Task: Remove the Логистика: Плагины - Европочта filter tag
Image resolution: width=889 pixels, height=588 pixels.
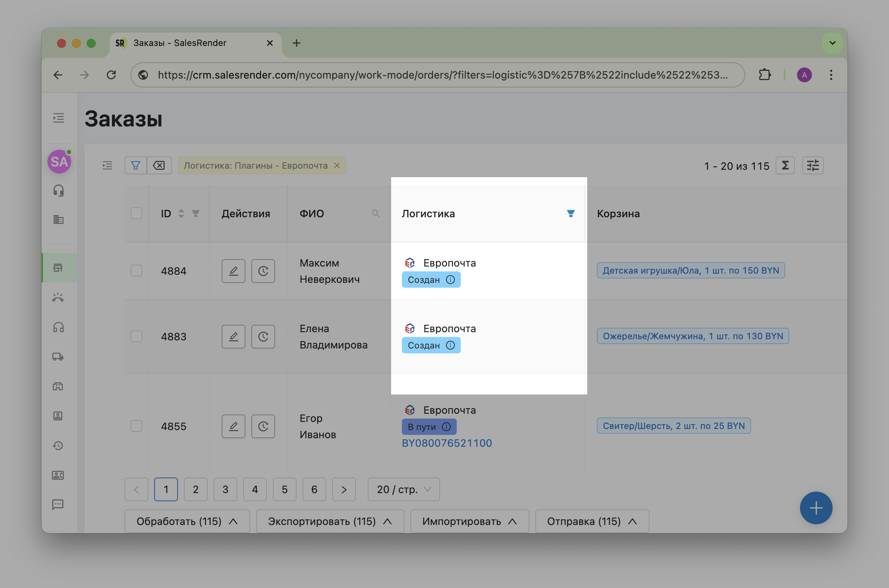Action: pos(337,165)
